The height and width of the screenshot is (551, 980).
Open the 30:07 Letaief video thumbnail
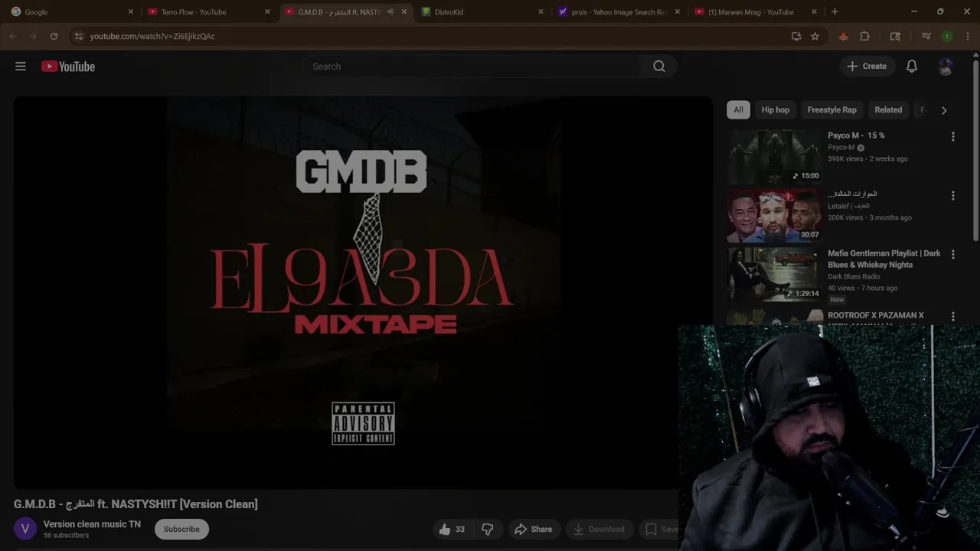(x=774, y=216)
